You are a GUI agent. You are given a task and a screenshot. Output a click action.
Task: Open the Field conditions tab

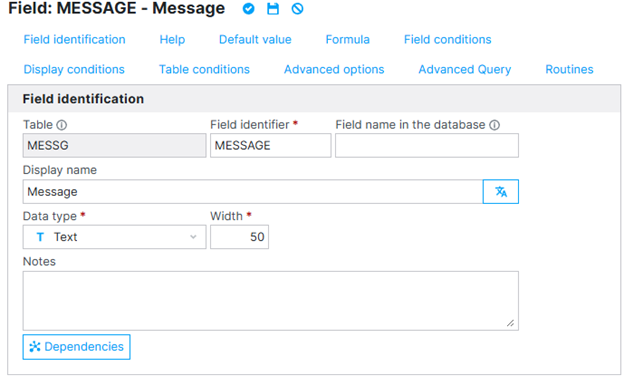(448, 39)
